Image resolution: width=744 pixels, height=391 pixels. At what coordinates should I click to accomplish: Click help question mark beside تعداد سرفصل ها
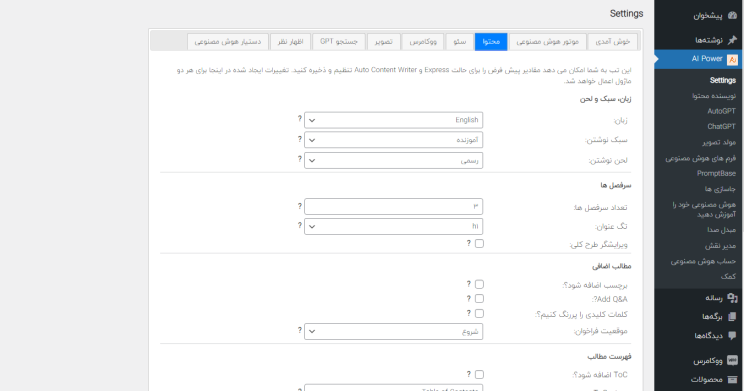point(299,206)
